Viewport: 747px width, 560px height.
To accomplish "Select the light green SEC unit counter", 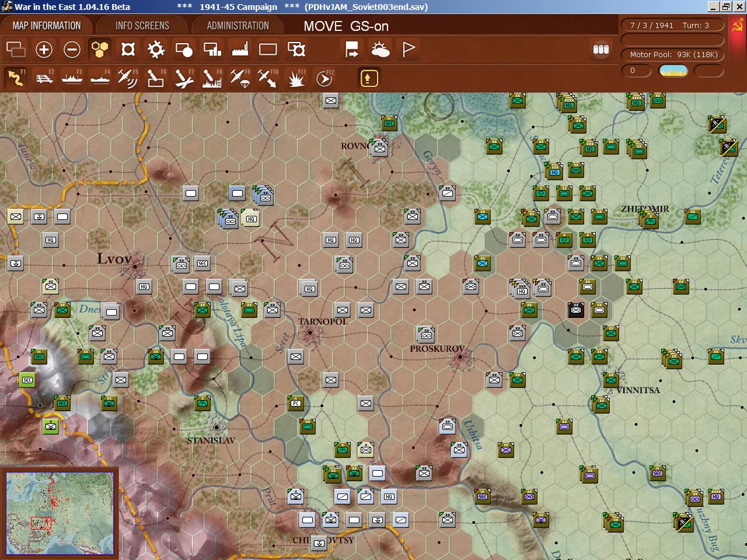I will click(27, 380).
